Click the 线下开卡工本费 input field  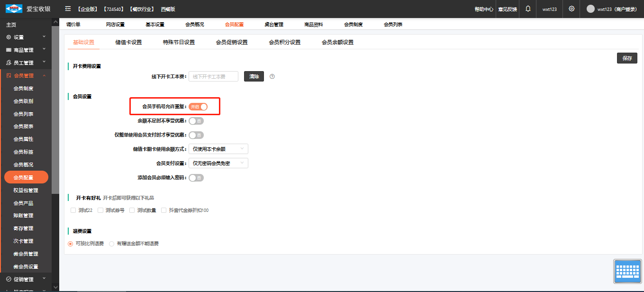point(213,76)
